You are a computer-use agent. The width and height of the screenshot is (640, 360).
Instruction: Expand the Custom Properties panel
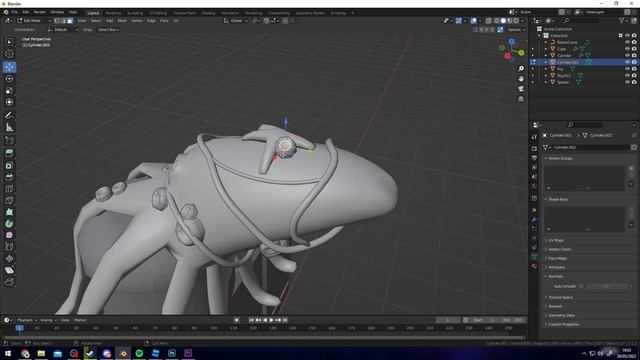click(563, 324)
